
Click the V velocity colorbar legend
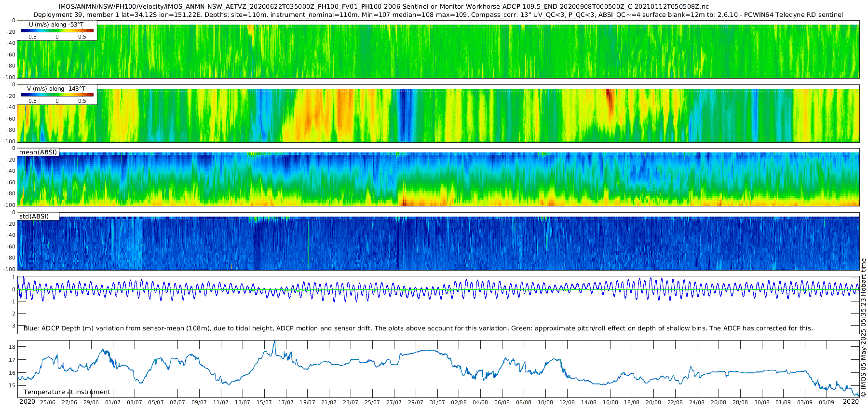(x=57, y=95)
